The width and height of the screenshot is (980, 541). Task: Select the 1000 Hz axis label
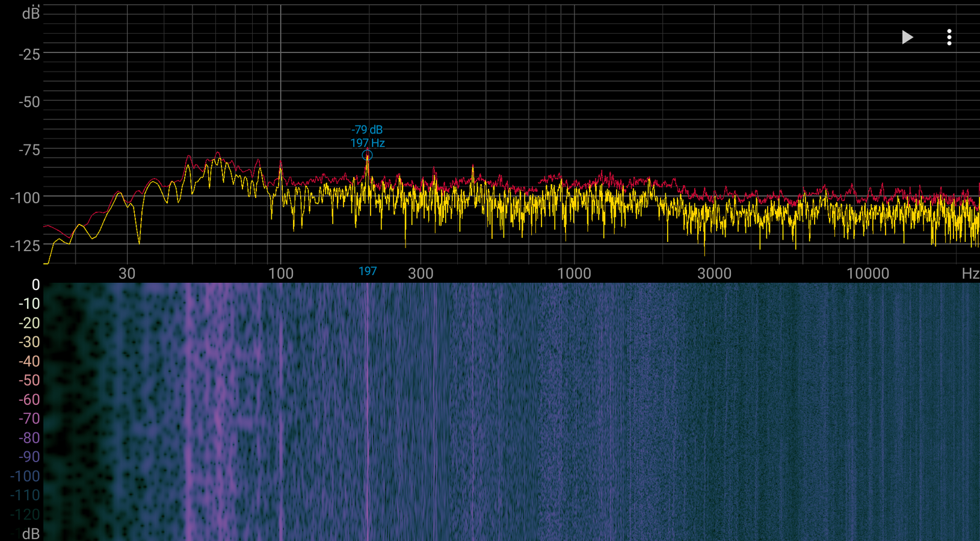[574, 273]
